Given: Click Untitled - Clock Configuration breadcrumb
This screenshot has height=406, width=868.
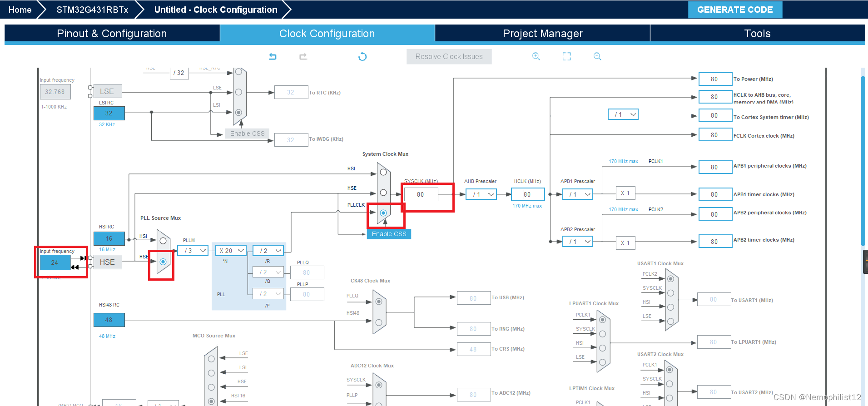Looking at the screenshot, I should pyautogui.click(x=216, y=10).
